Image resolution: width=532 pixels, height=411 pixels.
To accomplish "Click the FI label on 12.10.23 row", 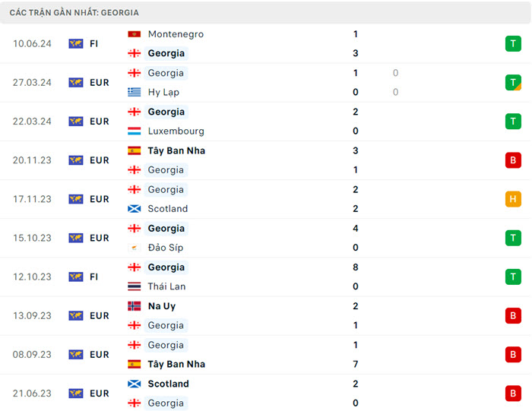I will [x=94, y=277].
